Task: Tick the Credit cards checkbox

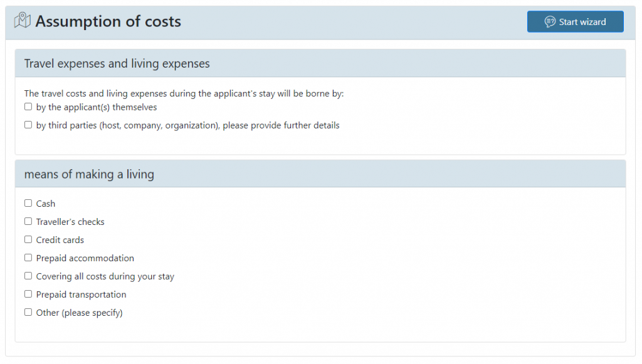Action: tap(28, 240)
